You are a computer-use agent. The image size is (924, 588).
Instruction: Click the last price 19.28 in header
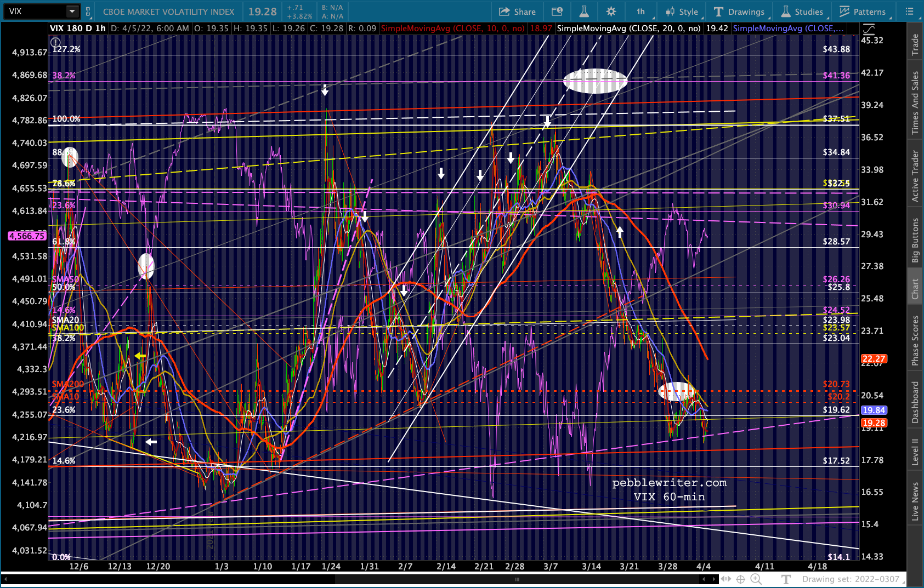click(x=262, y=12)
